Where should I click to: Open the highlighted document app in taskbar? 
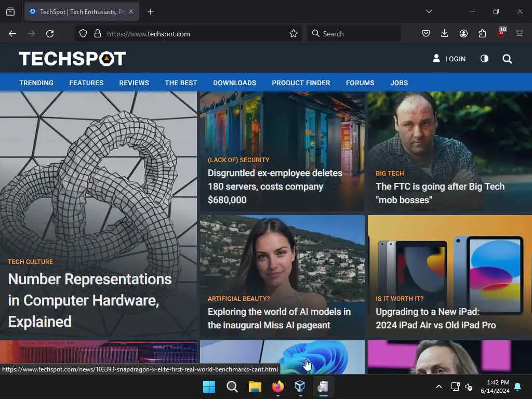[323, 387]
